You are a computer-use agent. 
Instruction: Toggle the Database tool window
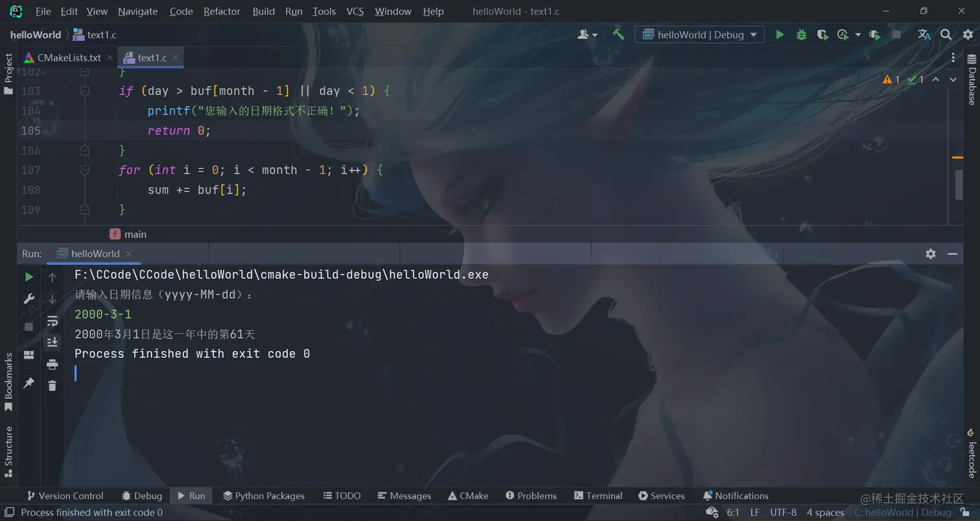pos(972,79)
